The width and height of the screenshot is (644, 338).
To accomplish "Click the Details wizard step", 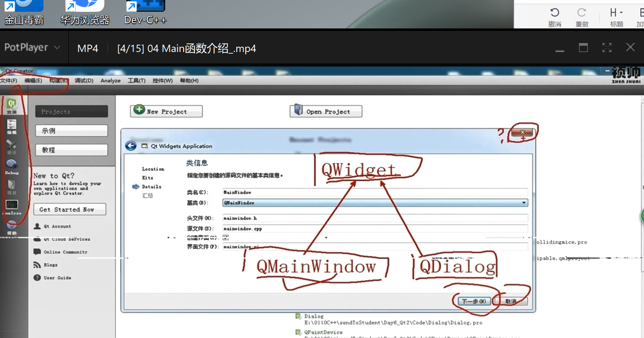I will (x=151, y=186).
